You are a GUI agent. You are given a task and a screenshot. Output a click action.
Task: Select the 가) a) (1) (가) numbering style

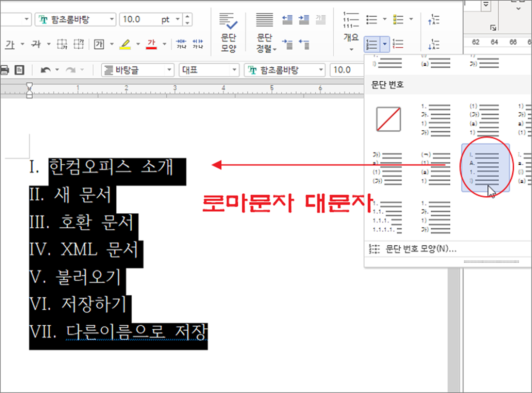387,168
